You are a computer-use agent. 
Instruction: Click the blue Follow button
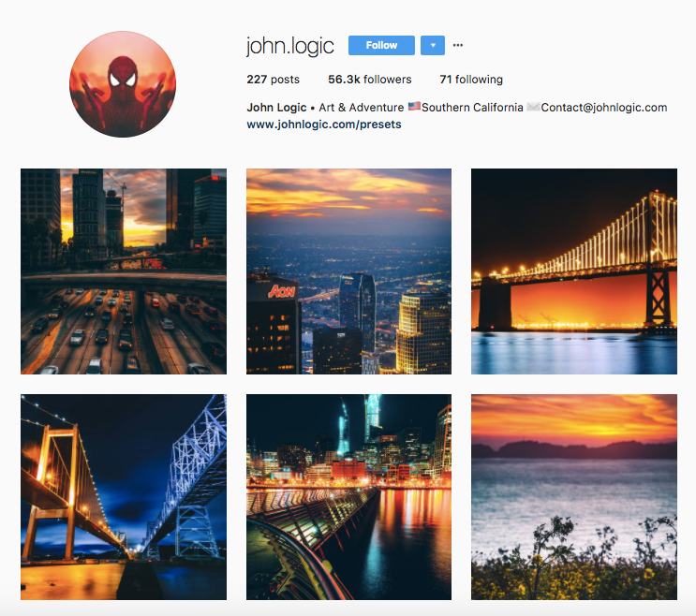381,45
